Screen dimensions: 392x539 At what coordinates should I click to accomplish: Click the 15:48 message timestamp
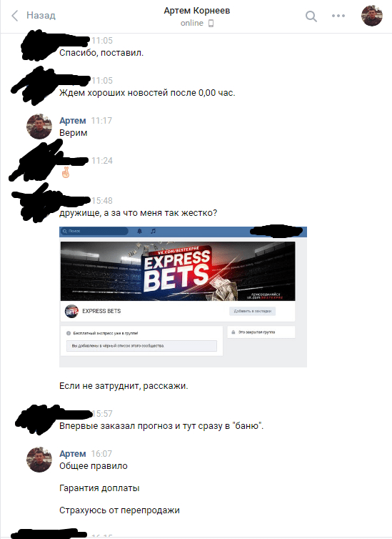coord(102,201)
